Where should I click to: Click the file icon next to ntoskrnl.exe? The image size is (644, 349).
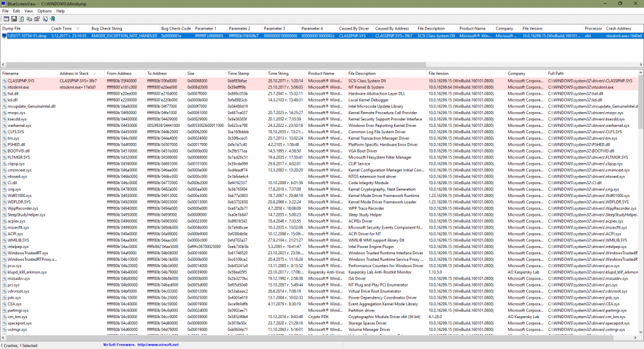(5, 87)
